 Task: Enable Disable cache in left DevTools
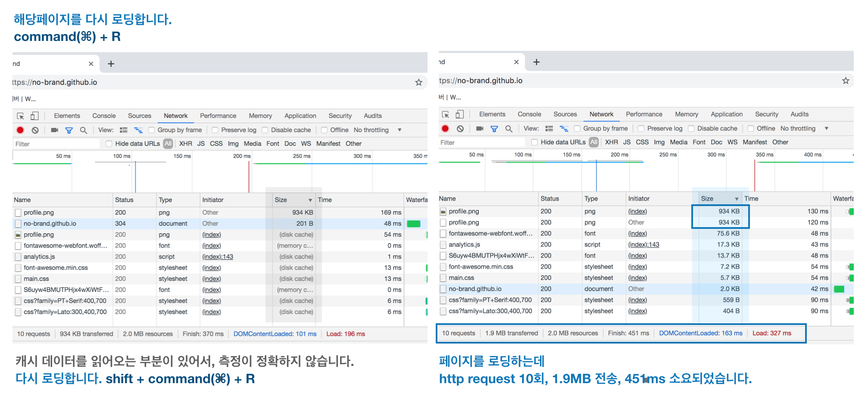click(x=265, y=130)
